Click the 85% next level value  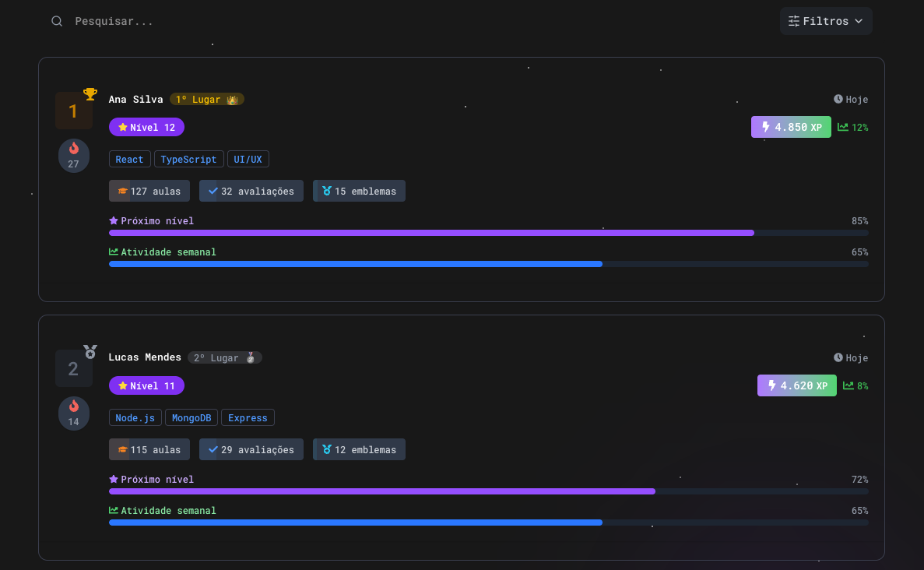[x=859, y=221]
